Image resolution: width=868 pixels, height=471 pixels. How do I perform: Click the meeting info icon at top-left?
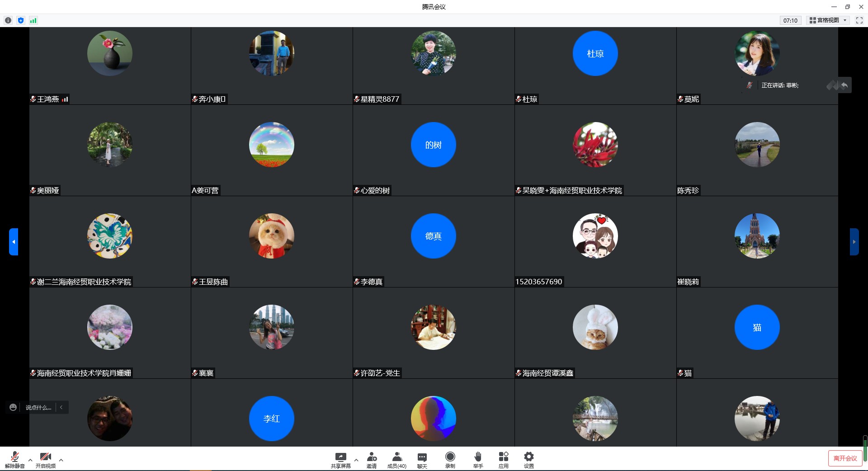click(8, 20)
